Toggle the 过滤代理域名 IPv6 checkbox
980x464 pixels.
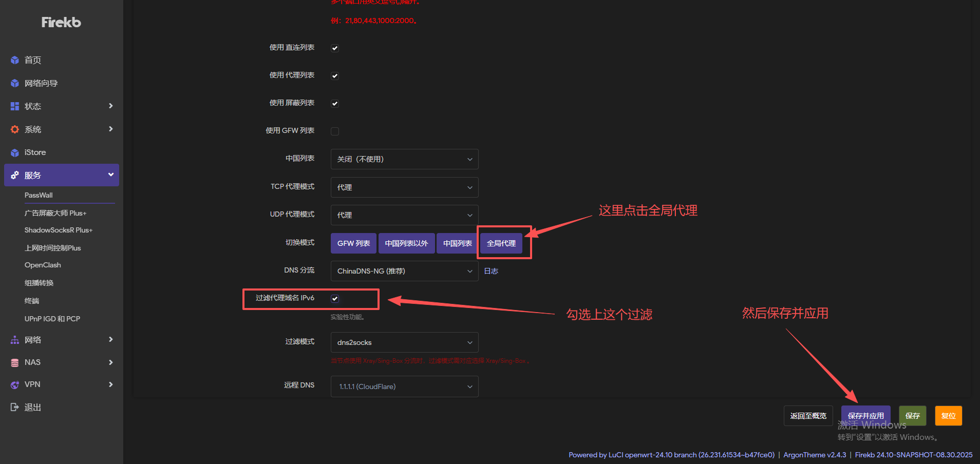[x=335, y=299]
